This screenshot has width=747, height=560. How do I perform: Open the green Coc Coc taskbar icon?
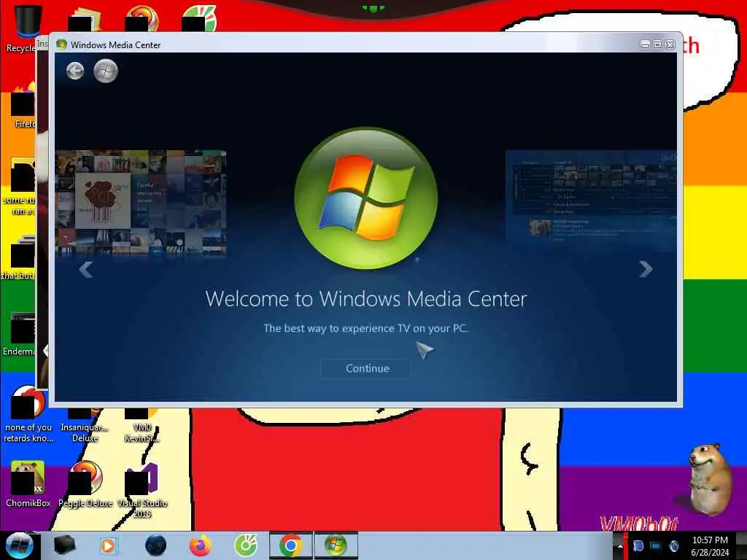tap(245, 545)
